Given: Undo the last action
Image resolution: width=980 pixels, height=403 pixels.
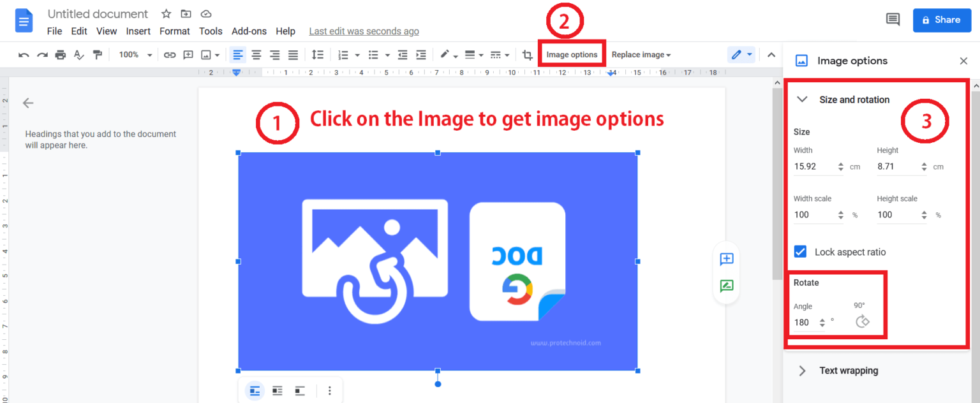Looking at the screenshot, I should click(x=24, y=55).
